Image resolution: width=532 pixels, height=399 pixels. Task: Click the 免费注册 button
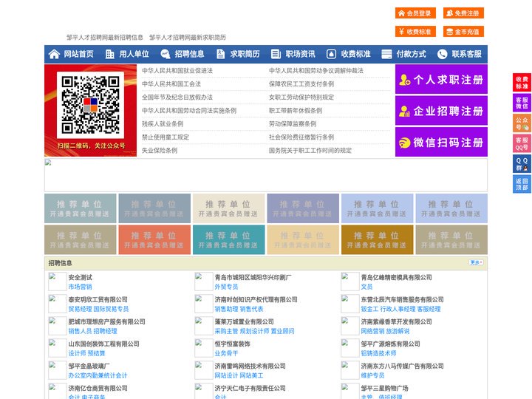pos(463,13)
